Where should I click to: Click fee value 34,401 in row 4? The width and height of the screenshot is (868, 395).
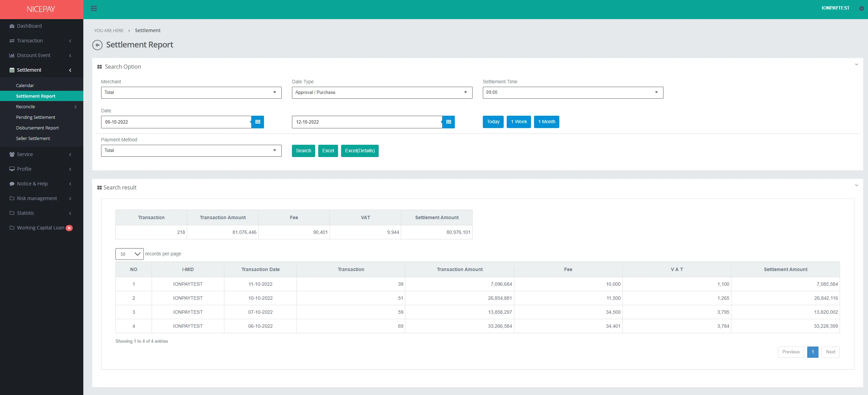point(613,326)
